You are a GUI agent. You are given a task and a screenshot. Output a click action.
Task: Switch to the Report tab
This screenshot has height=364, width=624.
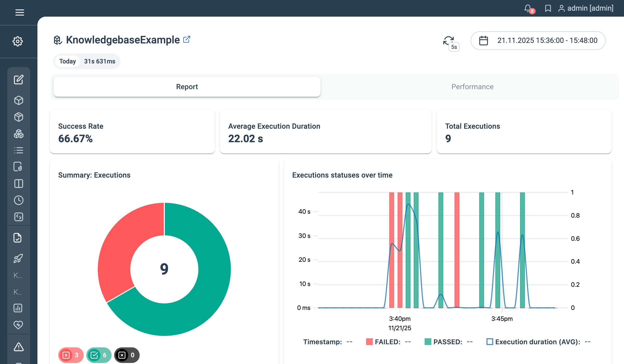pyautogui.click(x=187, y=87)
